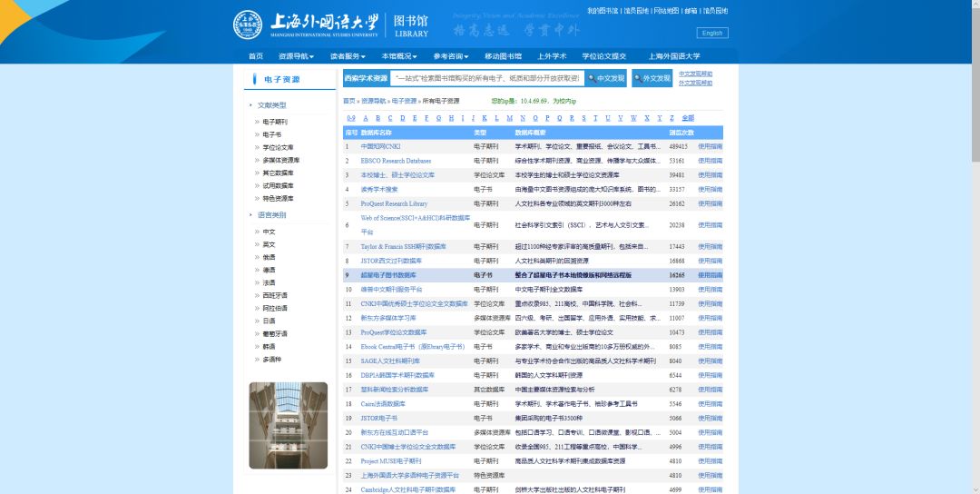980x494 pixels.
Task: Select the 日语 language filter
Action: [269, 321]
